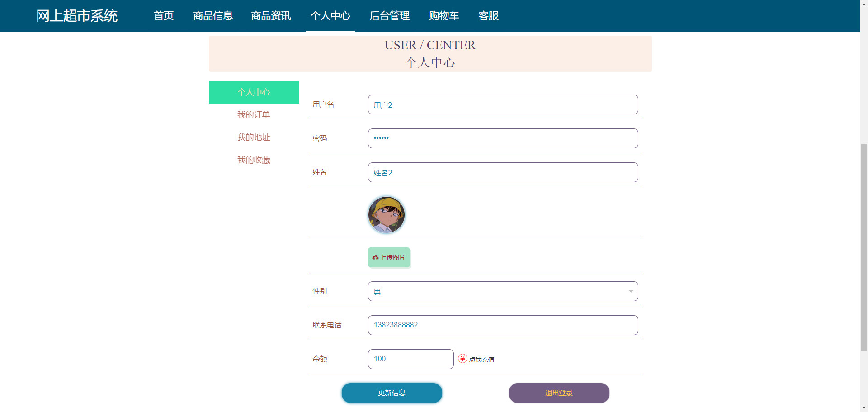Open 购物车 shopping cart
Screen dimensions: 868x412
(x=444, y=16)
